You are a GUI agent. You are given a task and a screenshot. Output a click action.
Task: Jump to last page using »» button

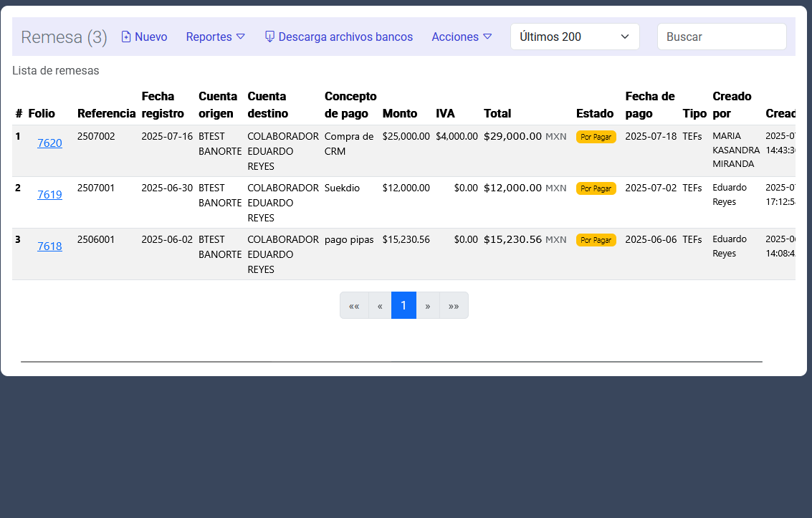click(454, 306)
